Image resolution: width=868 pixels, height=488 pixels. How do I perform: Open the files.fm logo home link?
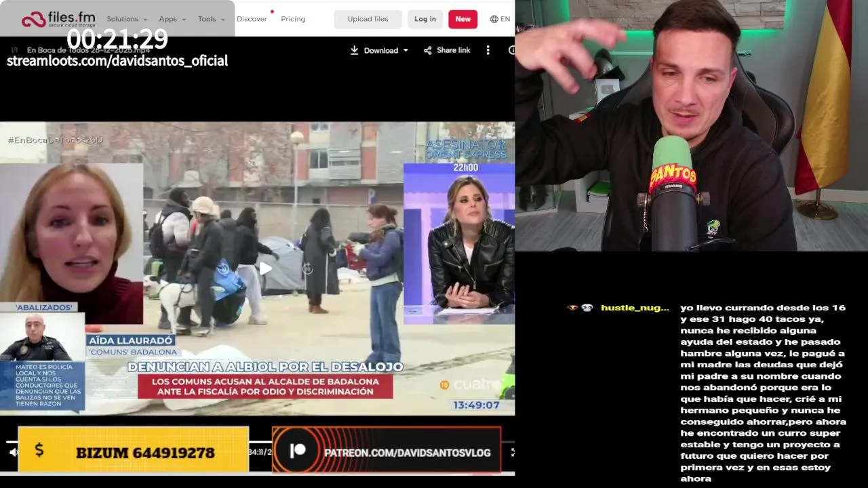[58, 19]
